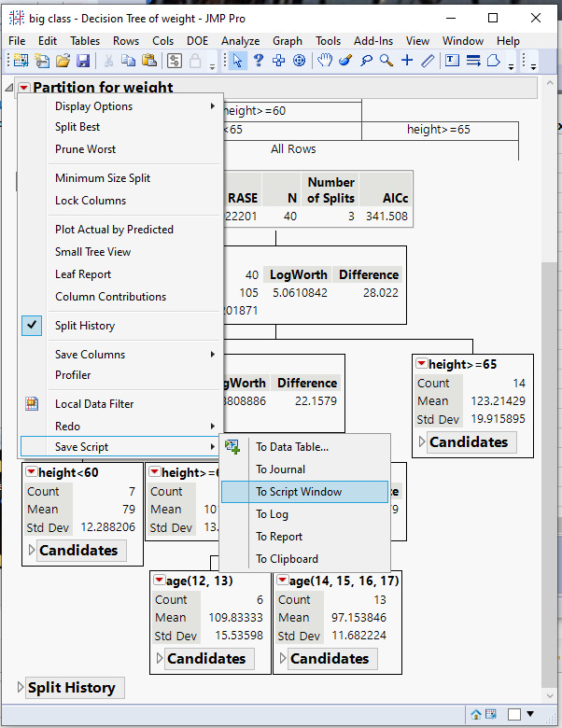Click the padlock icon in the toolbar

click(195, 61)
